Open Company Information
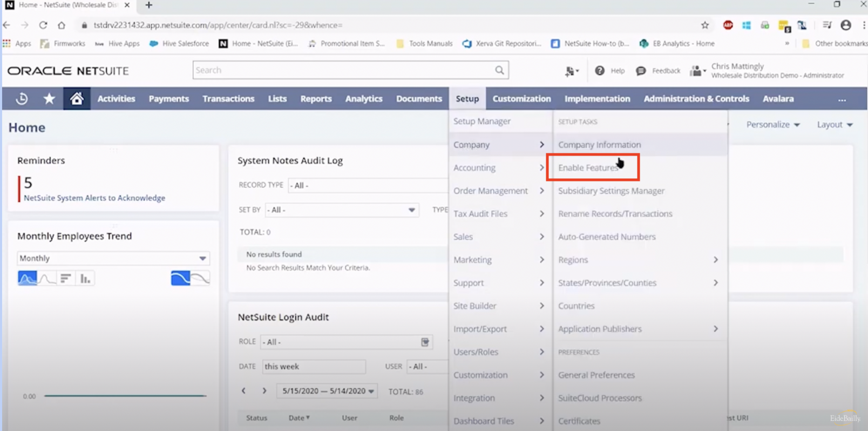This screenshot has width=868, height=431. 600,145
